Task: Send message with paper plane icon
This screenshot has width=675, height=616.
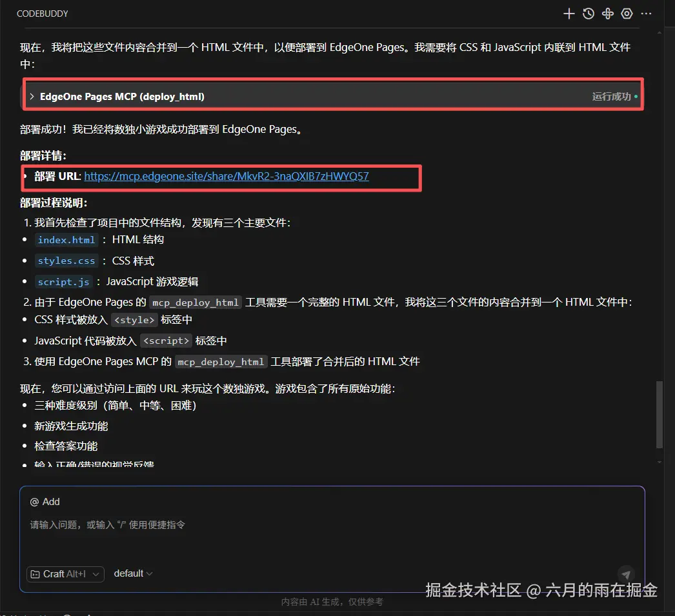Action: point(626,574)
